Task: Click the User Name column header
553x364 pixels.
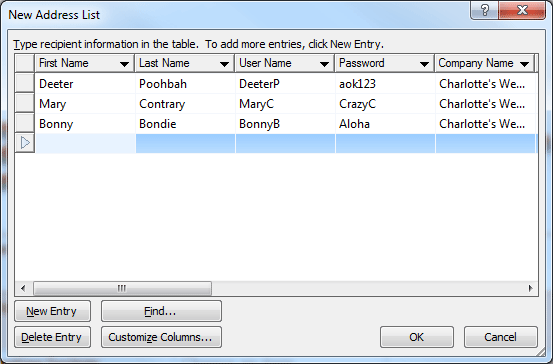Action: (285, 63)
